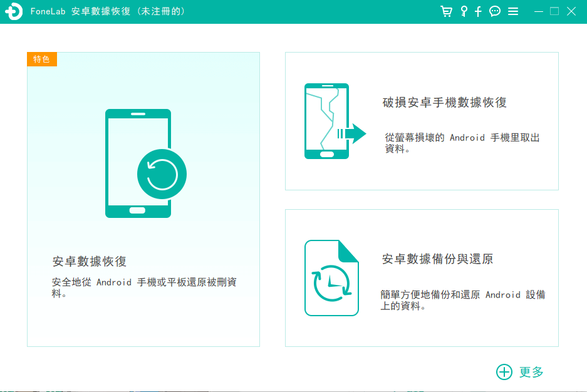Click the backup file clock icon

[331, 278]
